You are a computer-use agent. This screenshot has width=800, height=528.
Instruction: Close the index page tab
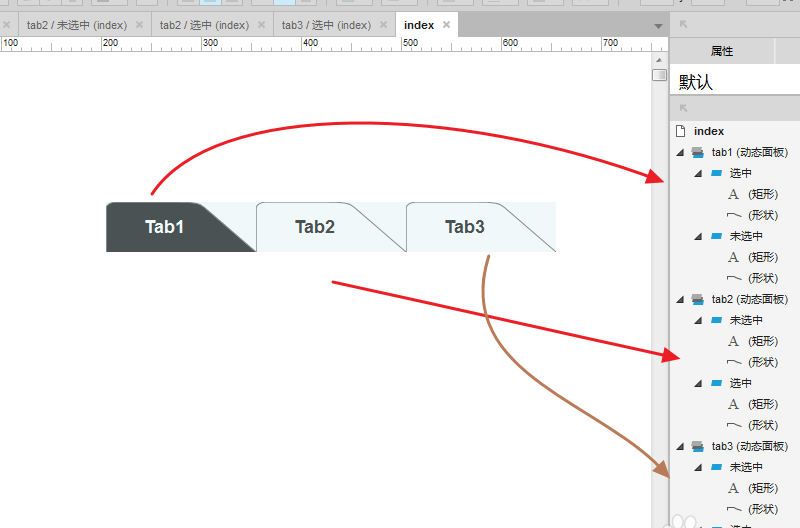tap(446, 25)
